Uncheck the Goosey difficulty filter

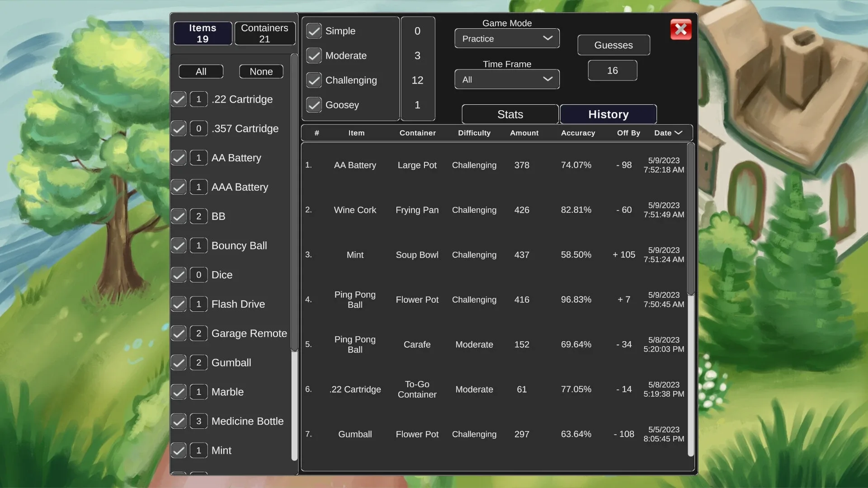[x=314, y=105]
